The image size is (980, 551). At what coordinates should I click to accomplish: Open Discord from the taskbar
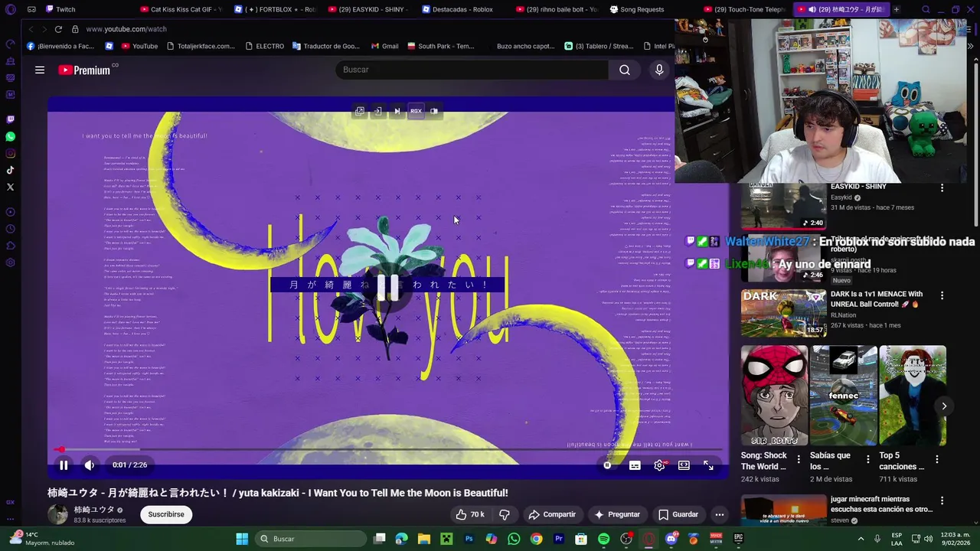tap(671, 539)
